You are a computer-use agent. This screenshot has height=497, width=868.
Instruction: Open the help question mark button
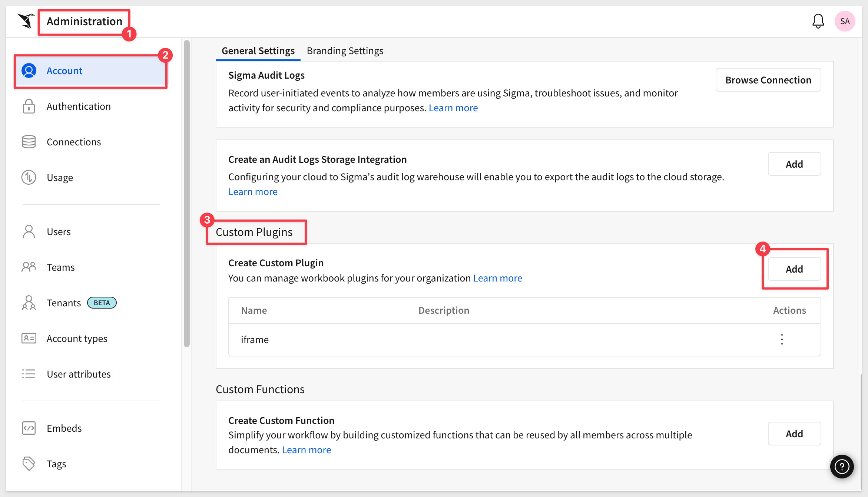[842, 466]
